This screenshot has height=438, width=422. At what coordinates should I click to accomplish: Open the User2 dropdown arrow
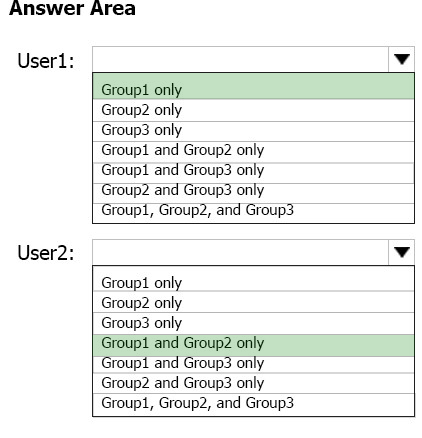(x=401, y=252)
